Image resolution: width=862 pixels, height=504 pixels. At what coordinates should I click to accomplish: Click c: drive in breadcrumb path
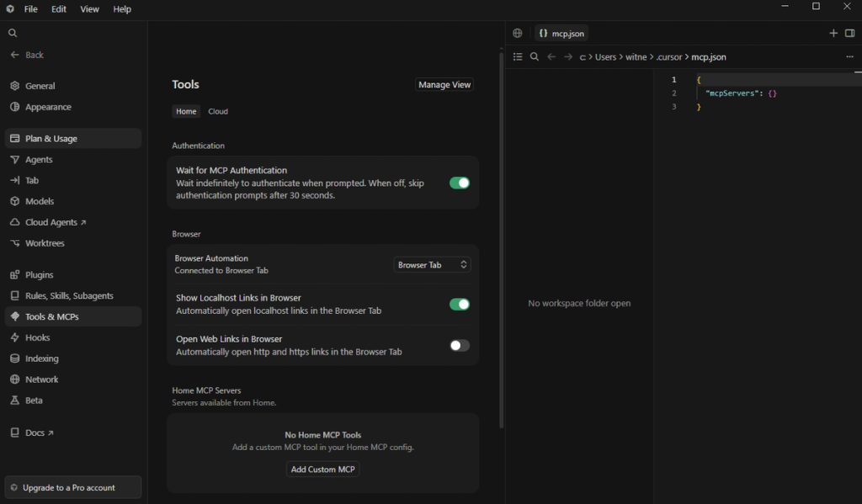click(583, 56)
